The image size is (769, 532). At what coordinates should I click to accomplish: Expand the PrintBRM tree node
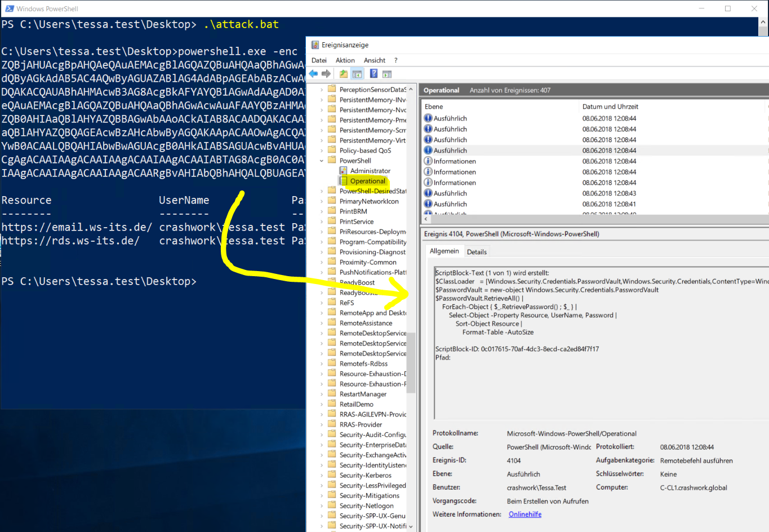pyautogui.click(x=322, y=211)
